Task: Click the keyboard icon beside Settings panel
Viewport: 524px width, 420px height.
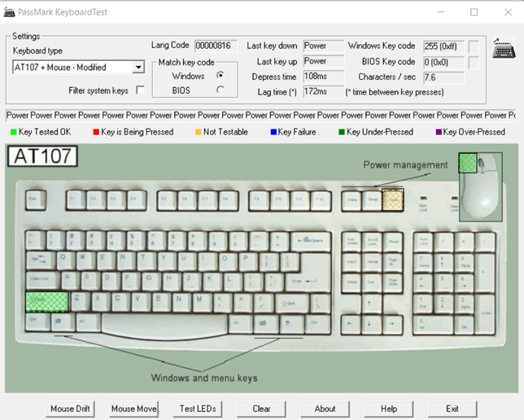Action: click(504, 49)
